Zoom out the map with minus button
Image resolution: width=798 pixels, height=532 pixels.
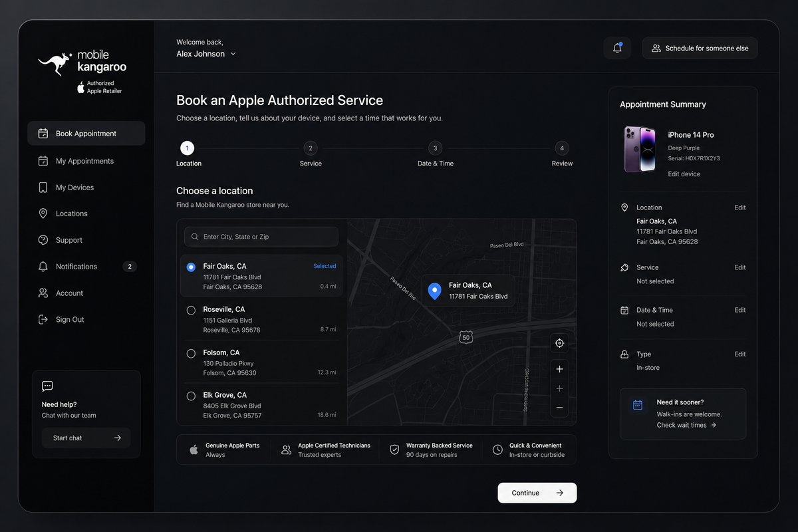point(559,408)
